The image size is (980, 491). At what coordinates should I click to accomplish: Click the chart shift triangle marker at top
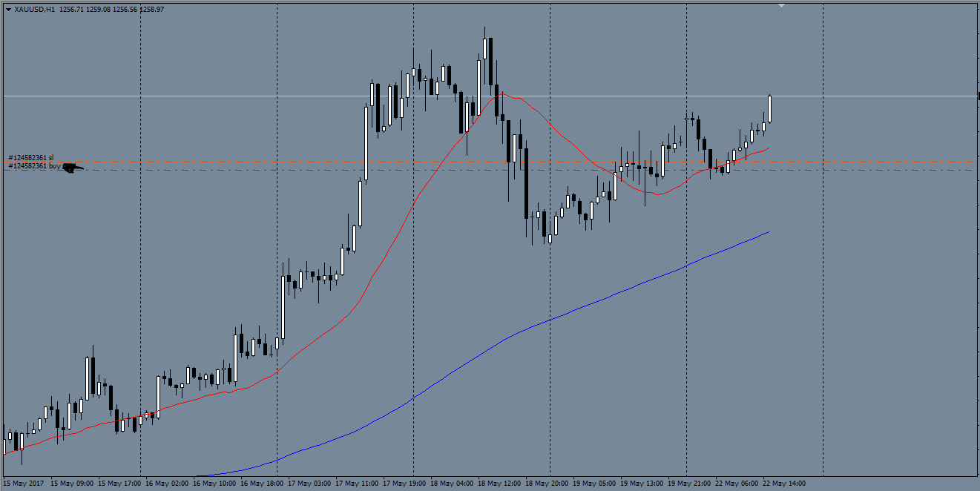coord(781,5)
